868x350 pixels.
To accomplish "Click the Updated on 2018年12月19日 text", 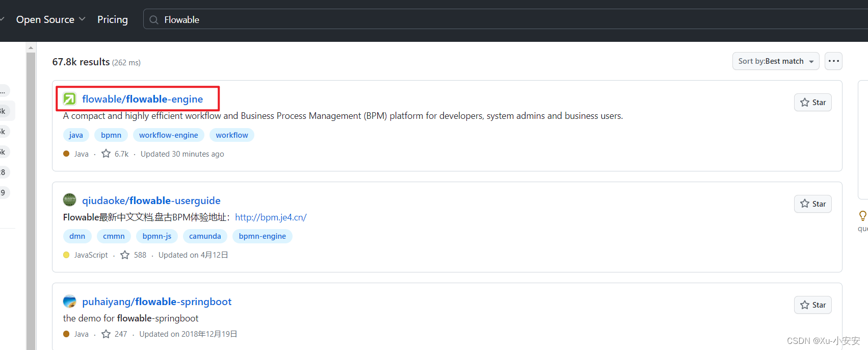I will pyautogui.click(x=189, y=334).
